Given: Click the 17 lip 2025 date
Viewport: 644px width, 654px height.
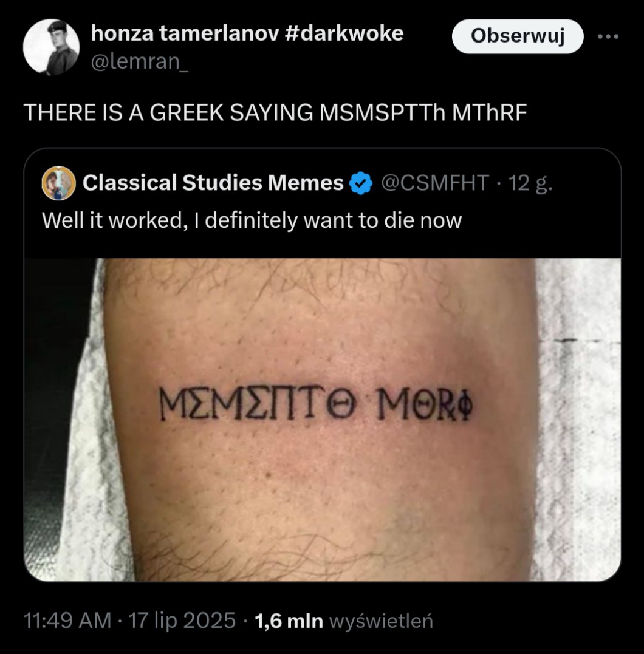Looking at the screenshot, I should 182,620.
